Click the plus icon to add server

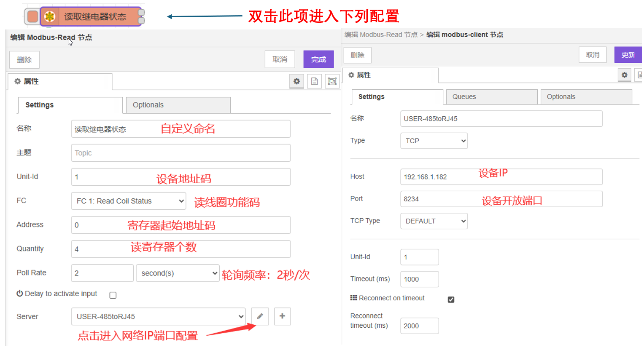[282, 316]
